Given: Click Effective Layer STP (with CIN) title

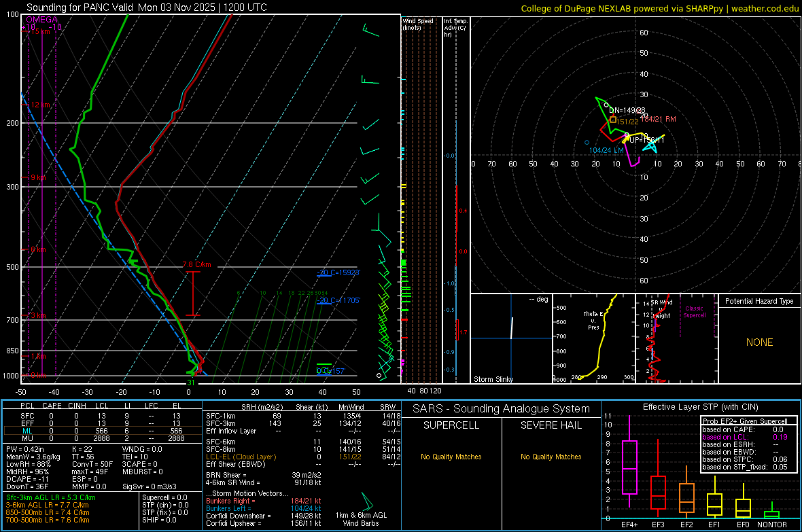Looking at the screenshot, I should point(700,407).
